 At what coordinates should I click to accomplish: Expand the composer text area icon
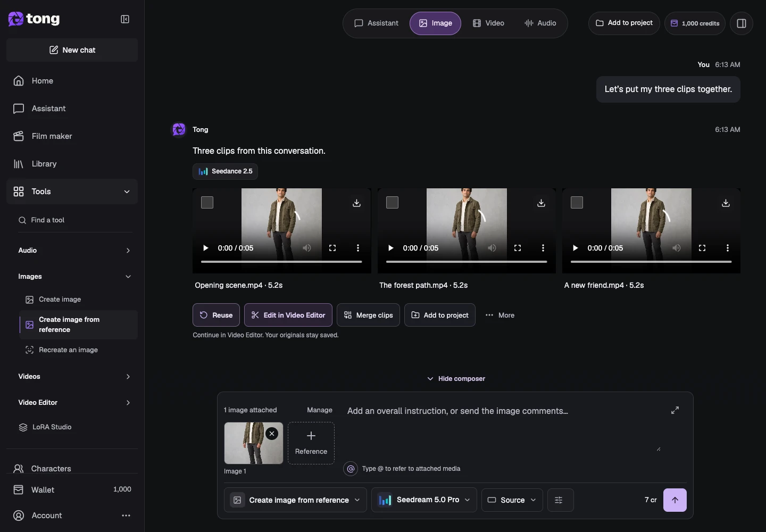point(675,410)
